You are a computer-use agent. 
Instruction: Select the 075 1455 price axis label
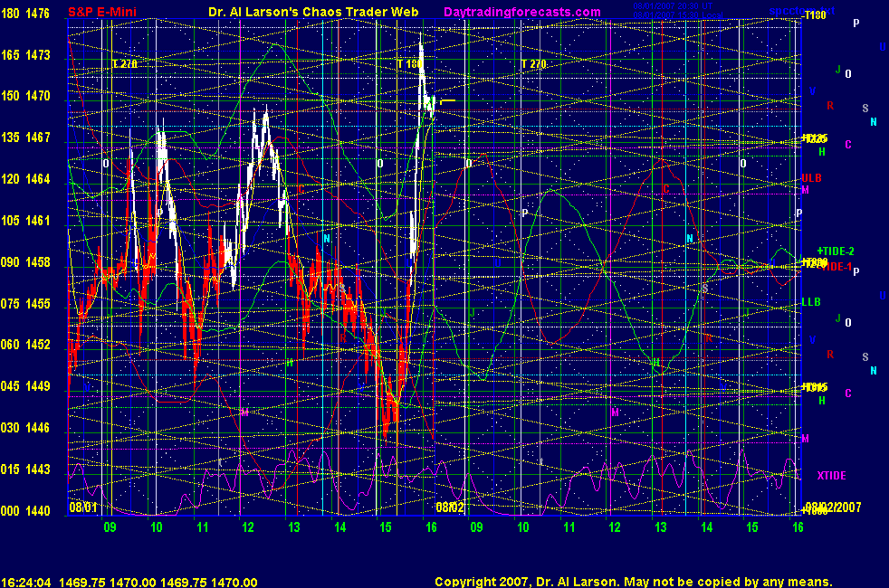(25, 304)
